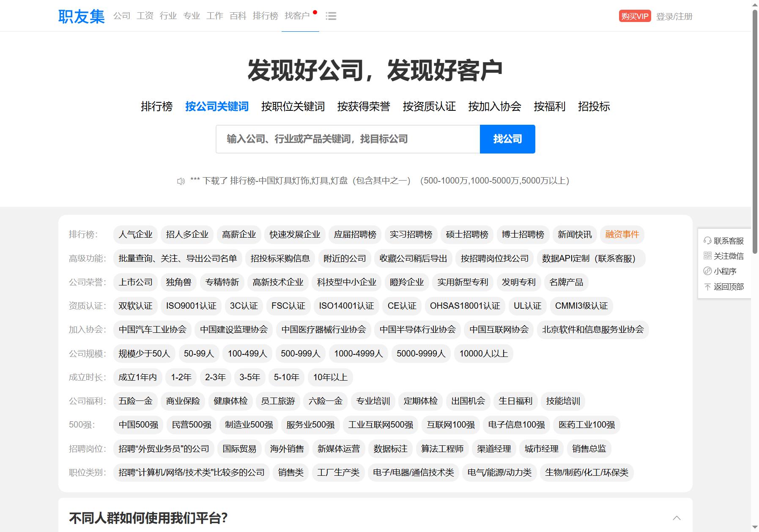Select the 销售类 job category tag
Screen dimensions: 759x532
291,472
